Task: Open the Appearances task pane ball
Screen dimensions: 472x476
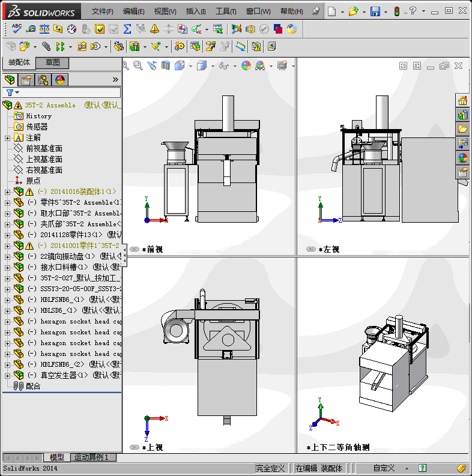Action: [462, 158]
